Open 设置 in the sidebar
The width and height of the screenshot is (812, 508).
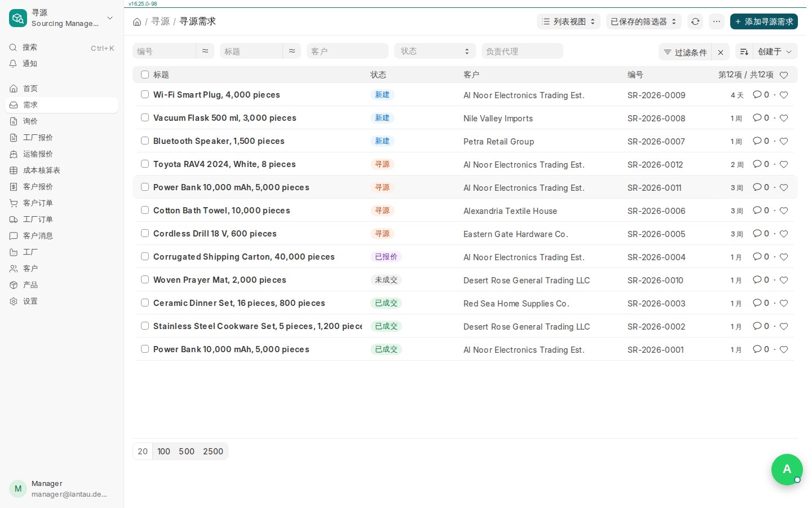point(61,301)
